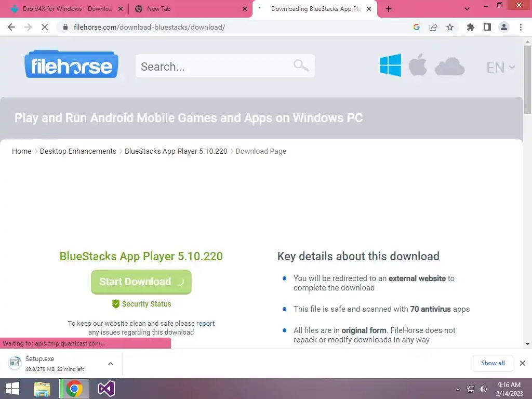Open Chrome's three-dot menu
The width and height of the screenshot is (532, 399).
coord(521,27)
